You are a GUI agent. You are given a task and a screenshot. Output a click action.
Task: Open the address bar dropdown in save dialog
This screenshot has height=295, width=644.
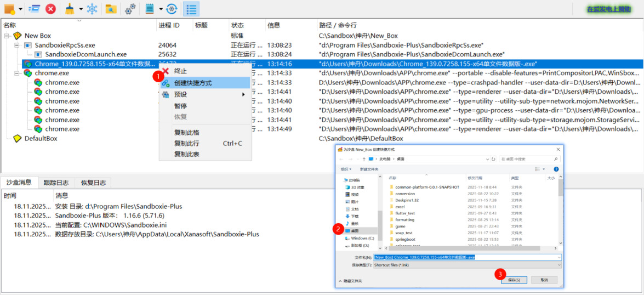click(487, 158)
